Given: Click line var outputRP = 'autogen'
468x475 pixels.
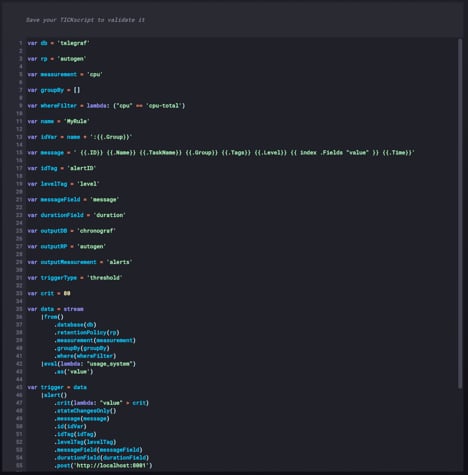Looking at the screenshot, I should 66,247.
